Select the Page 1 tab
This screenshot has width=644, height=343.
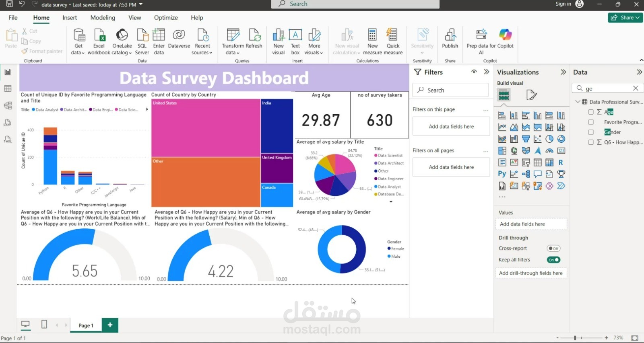click(86, 325)
